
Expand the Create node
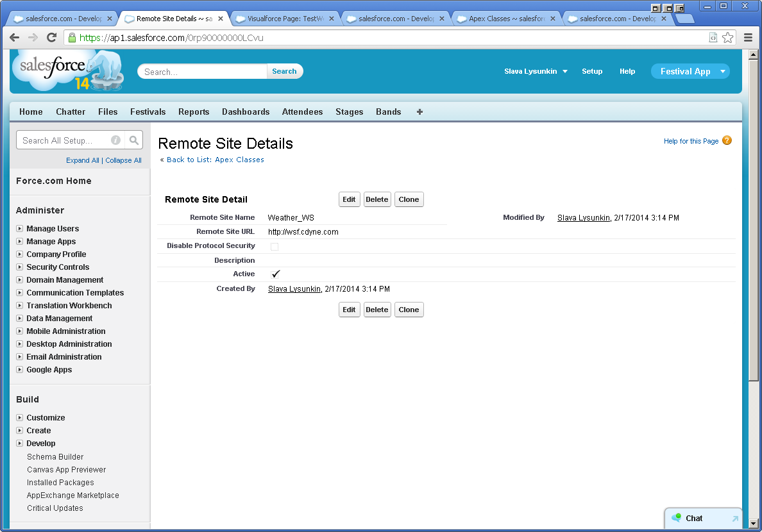[19, 431]
